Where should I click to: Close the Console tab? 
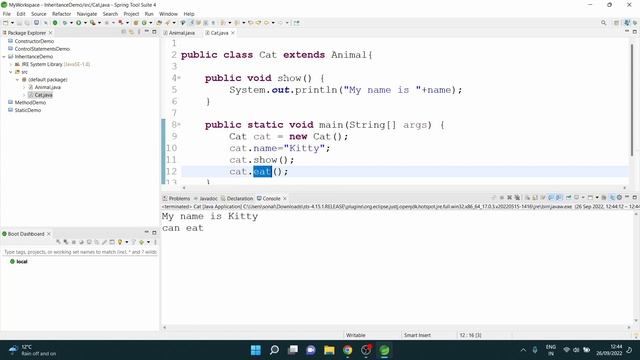285,198
